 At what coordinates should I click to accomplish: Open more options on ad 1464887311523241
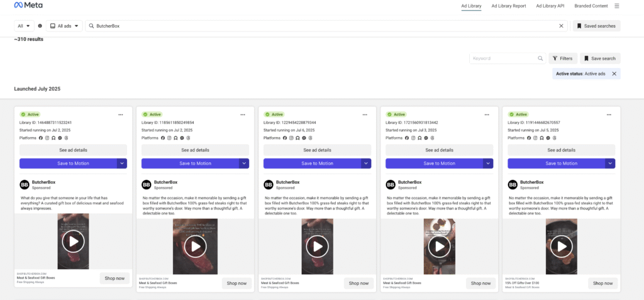point(121,114)
